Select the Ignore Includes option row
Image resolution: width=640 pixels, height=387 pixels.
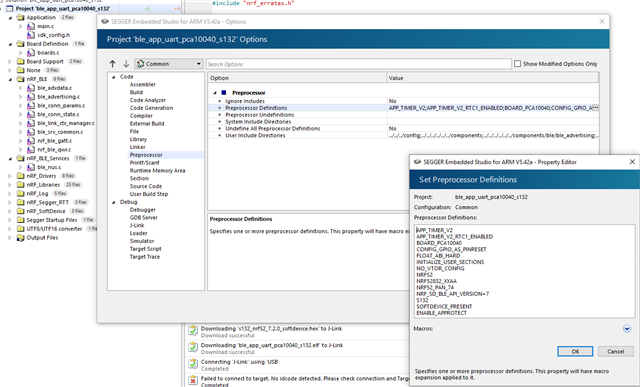pos(403,101)
